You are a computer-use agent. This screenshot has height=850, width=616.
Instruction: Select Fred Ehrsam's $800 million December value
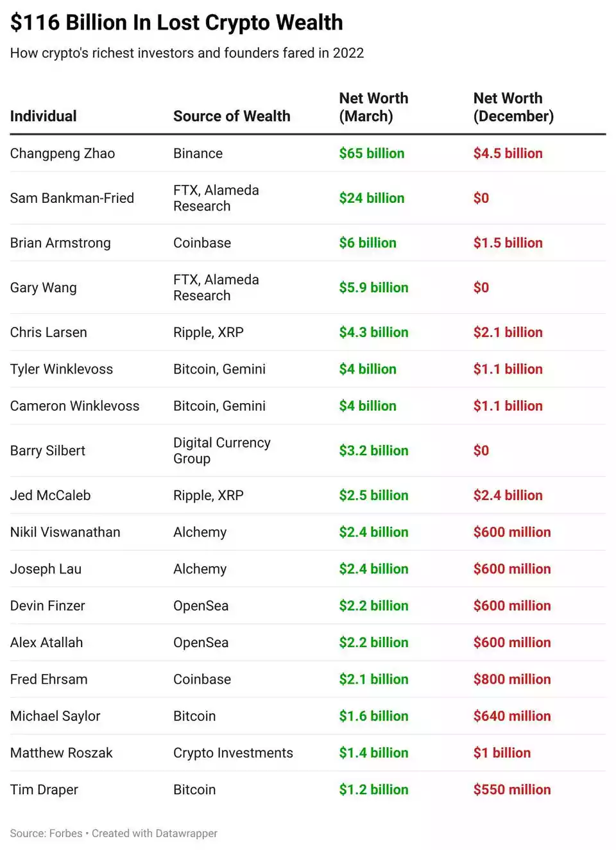point(511,679)
